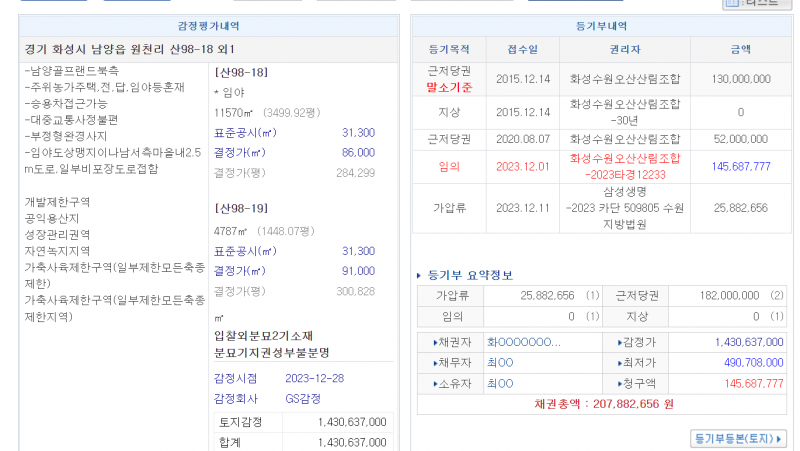Click the 감정평가내역 panel header

[x=207, y=26]
